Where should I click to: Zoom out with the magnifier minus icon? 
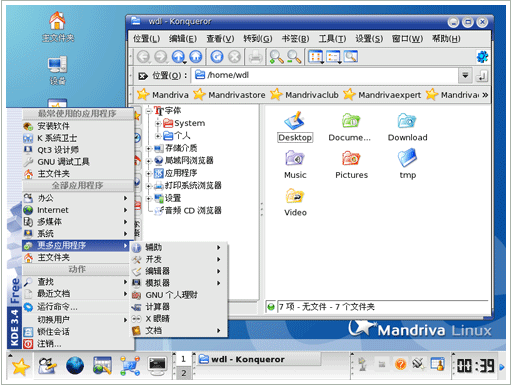coord(294,57)
